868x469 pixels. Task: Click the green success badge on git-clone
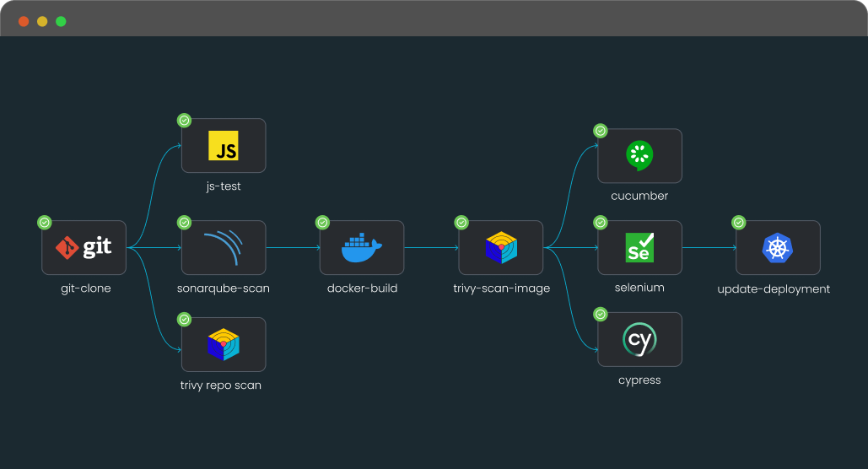(45, 223)
